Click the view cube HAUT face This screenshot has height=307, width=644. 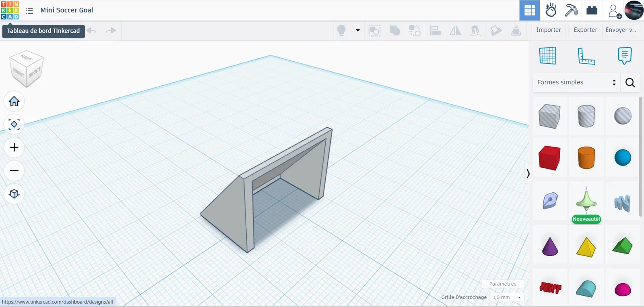pyautogui.click(x=27, y=58)
